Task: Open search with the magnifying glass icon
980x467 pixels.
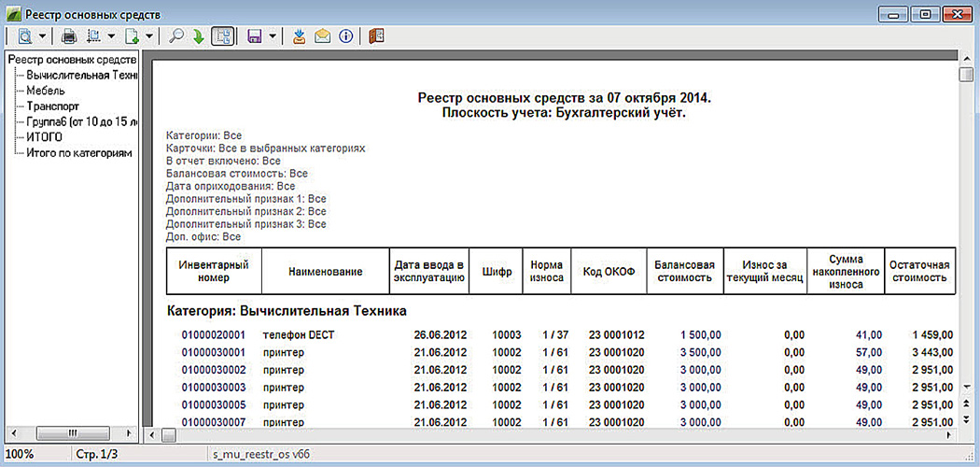Action: pyautogui.click(x=176, y=36)
